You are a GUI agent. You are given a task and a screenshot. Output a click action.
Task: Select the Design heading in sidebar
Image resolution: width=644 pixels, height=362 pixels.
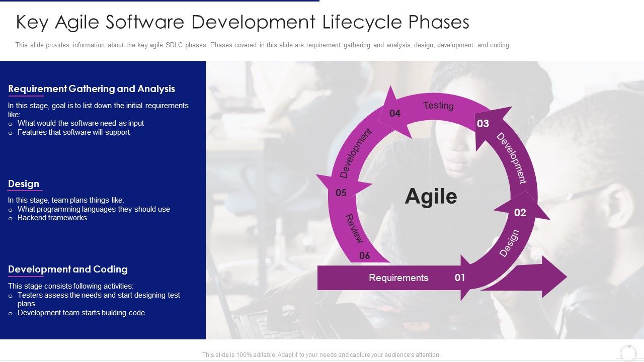coord(24,184)
